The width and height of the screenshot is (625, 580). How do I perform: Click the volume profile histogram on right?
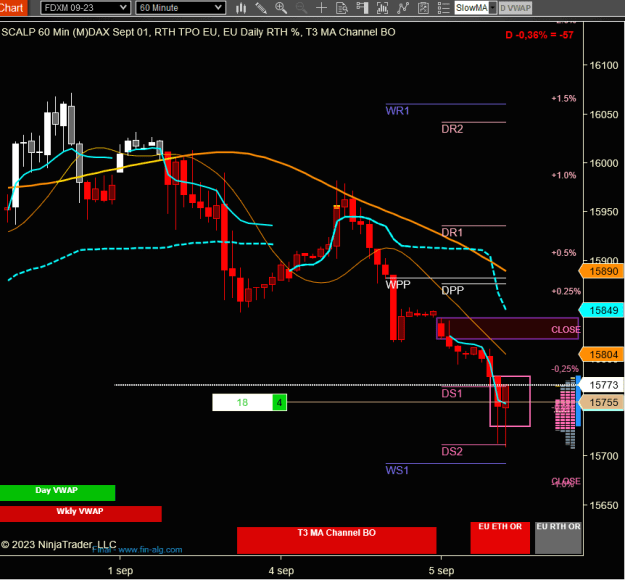pyautogui.click(x=566, y=413)
